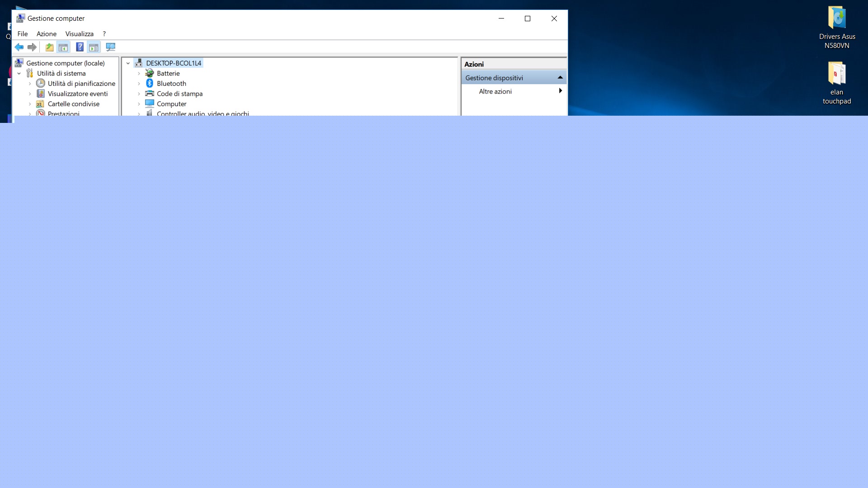Select Code di stampa label
Image resolution: width=868 pixels, height=488 pixels.
[179, 94]
